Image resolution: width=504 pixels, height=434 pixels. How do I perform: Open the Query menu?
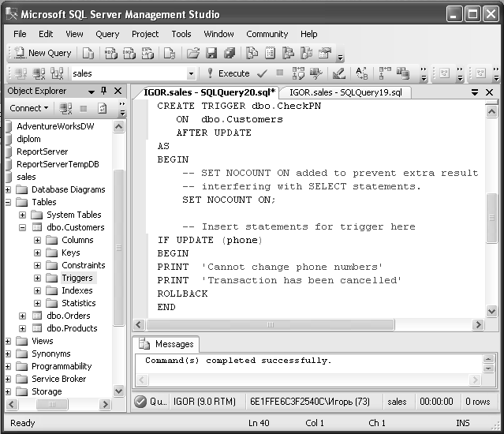pos(107,34)
